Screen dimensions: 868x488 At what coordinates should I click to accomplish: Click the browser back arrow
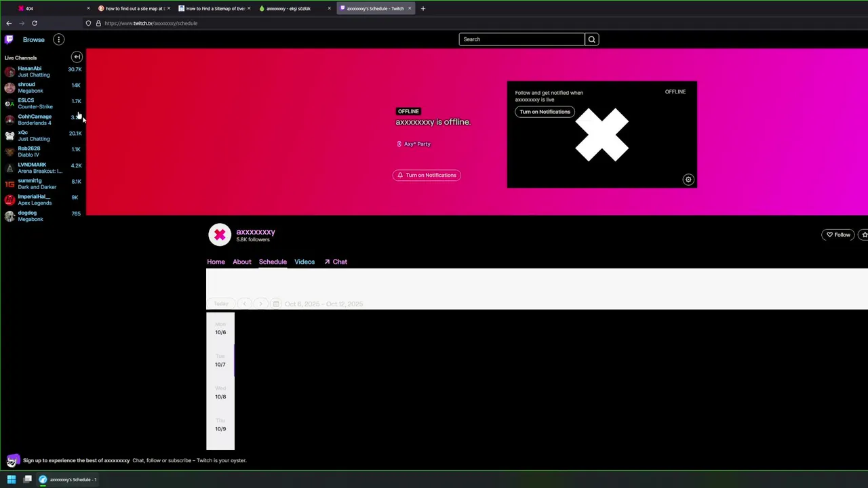point(9,23)
